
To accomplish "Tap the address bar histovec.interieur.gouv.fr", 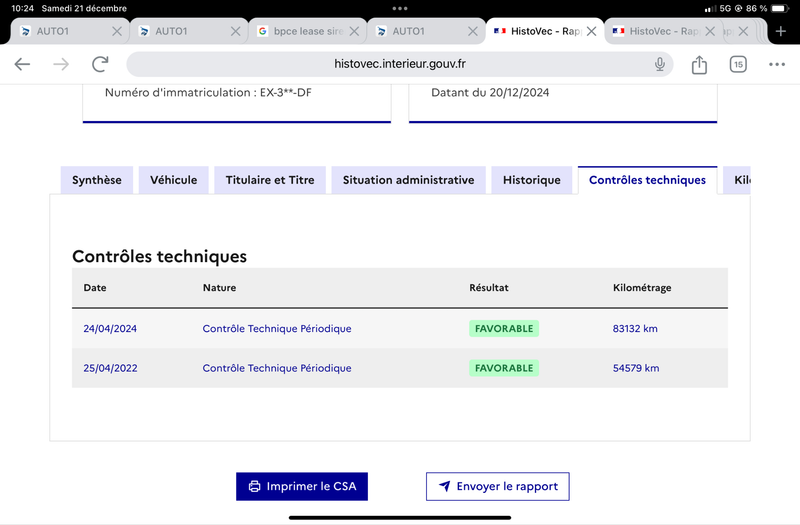I will click(399, 64).
